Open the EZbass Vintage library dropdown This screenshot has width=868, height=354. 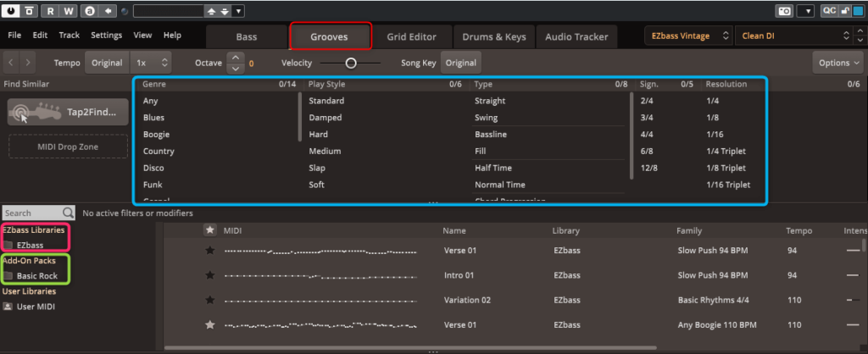688,36
